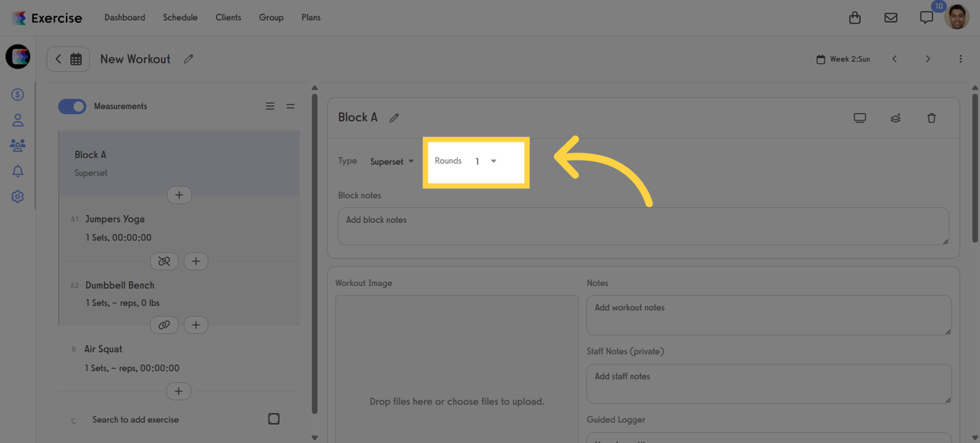Click the Add block notes field

[644, 227]
